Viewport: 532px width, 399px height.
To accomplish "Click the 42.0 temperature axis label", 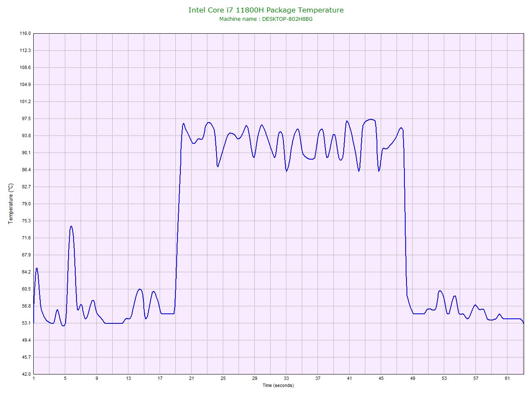I will tap(26, 374).
